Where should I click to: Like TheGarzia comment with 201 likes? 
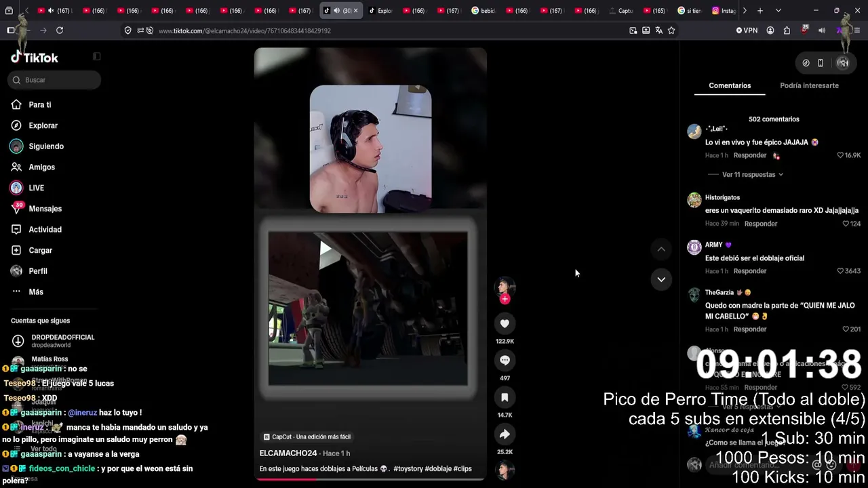tap(846, 329)
